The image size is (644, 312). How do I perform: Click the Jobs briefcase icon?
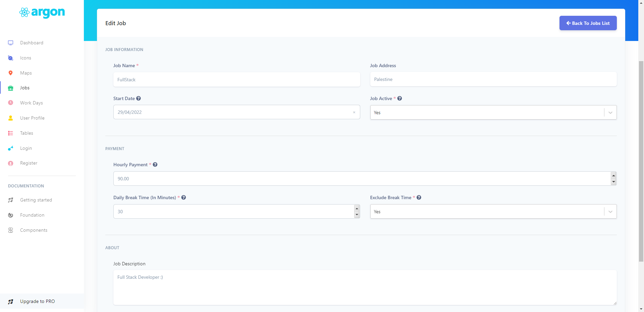pos(11,88)
